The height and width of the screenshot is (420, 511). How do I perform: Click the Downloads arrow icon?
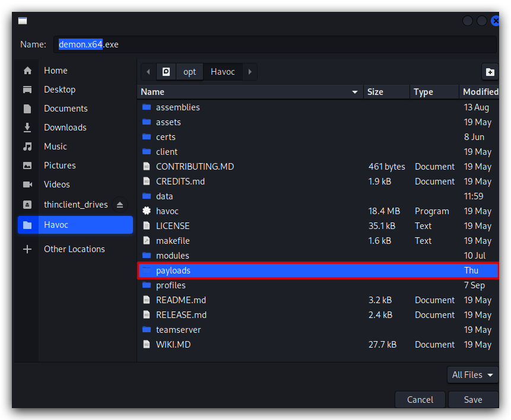[27, 128]
